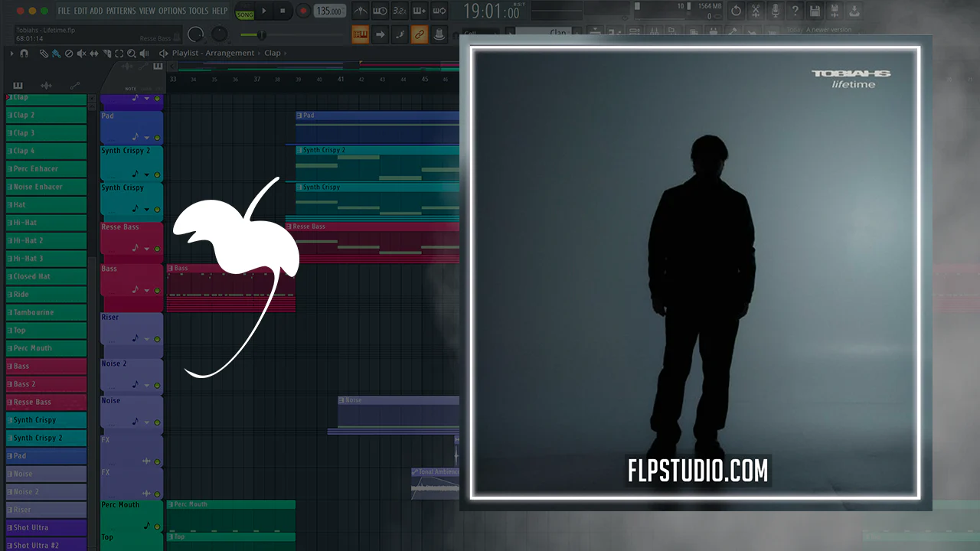Click the help question mark icon
Viewport: 980px width, 551px height.
pyautogui.click(x=795, y=11)
